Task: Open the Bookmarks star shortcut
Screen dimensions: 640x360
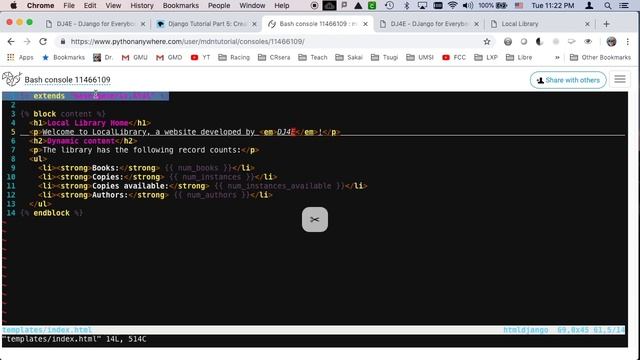Action: 64,58
